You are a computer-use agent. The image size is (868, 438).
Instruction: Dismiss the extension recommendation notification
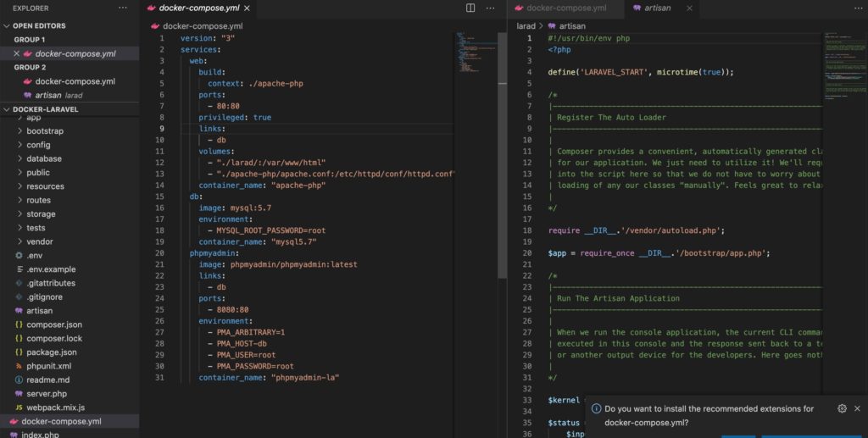point(858,408)
